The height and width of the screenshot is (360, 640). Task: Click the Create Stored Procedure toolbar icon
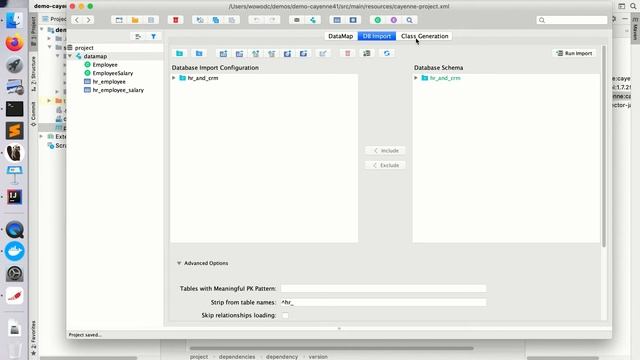pyautogui.click(x=353, y=20)
